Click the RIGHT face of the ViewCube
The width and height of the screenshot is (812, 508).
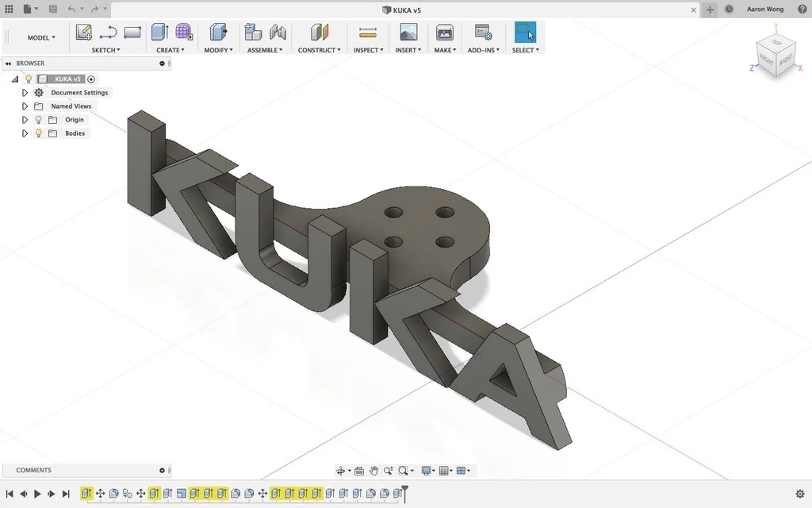click(x=786, y=59)
